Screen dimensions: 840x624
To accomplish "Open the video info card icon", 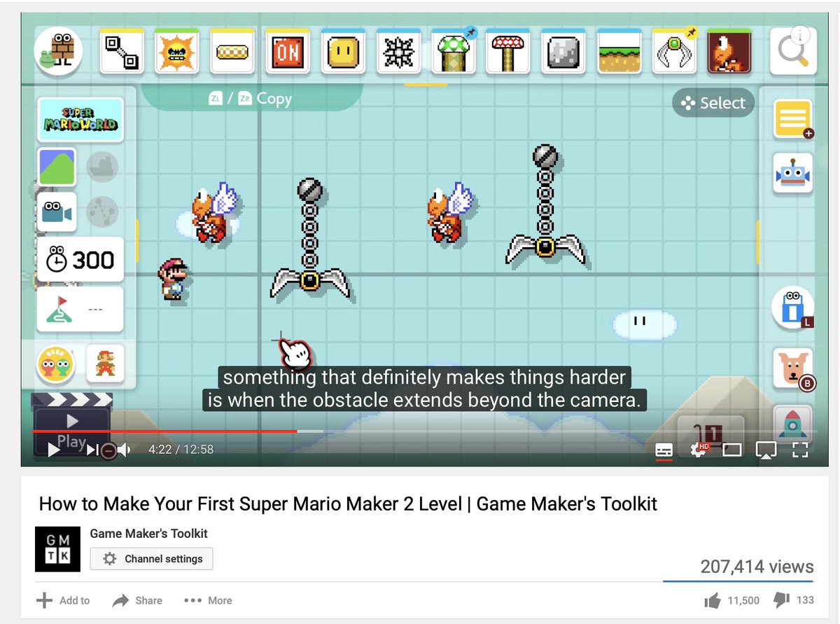I will pyautogui.click(x=800, y=35).
